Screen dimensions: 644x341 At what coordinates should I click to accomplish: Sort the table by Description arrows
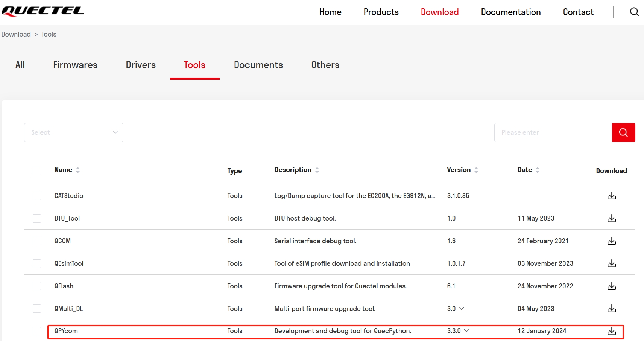[317, 170]
